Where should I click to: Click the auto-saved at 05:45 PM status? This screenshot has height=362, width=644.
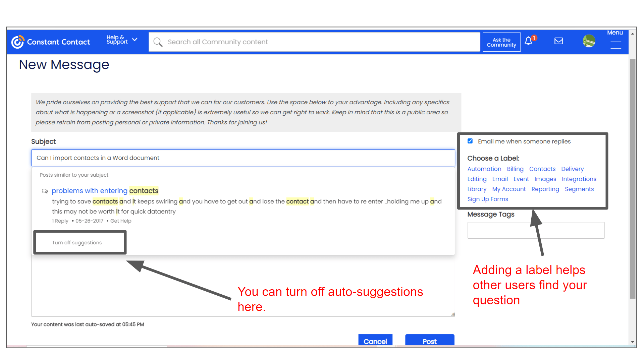[x=88, y=324]
